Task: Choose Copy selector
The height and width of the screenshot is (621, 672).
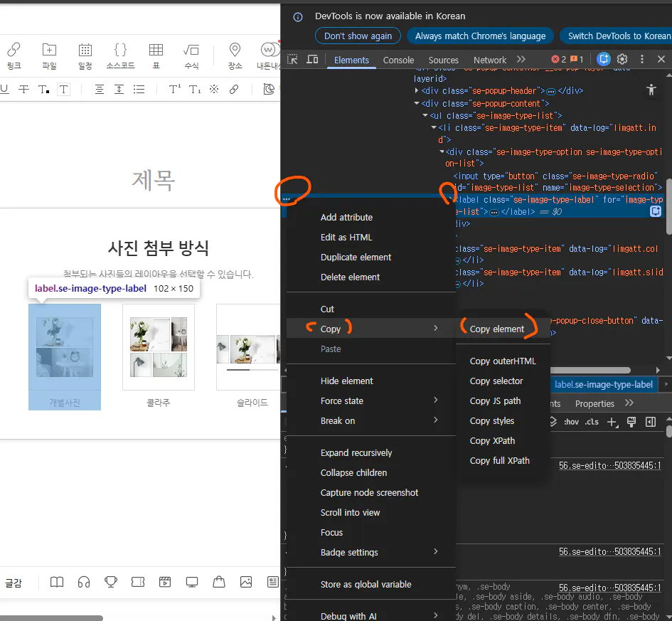Action: 496,381
